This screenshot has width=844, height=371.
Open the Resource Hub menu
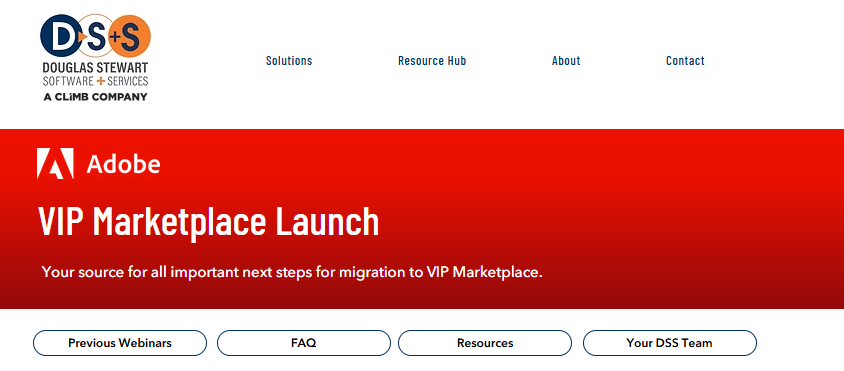(432, 61)
